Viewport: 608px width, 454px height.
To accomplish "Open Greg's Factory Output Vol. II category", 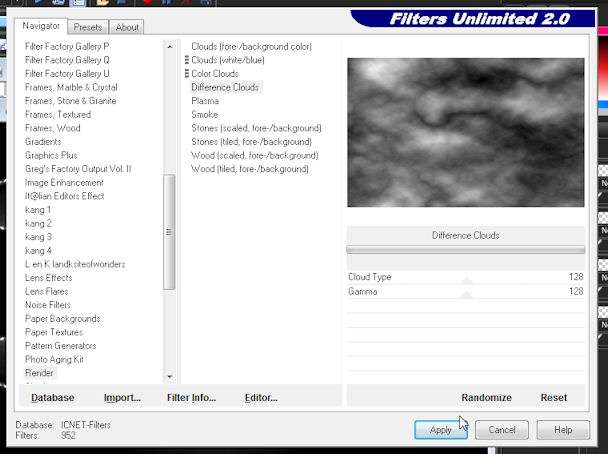I will (78, 169).
